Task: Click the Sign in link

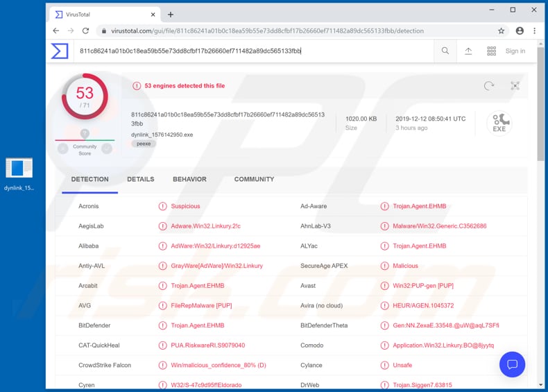Action: click(x=515, y=51)
